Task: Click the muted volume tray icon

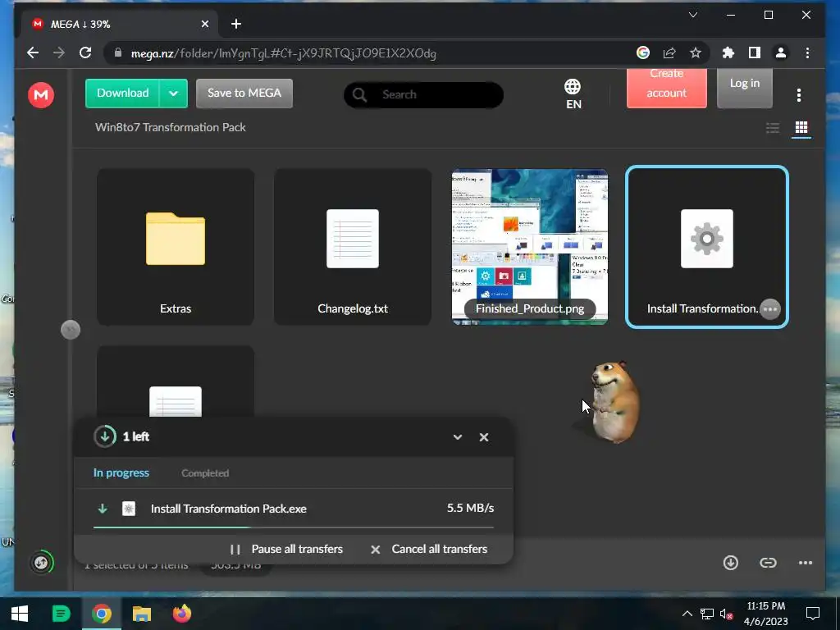Action: click(726, 614)
